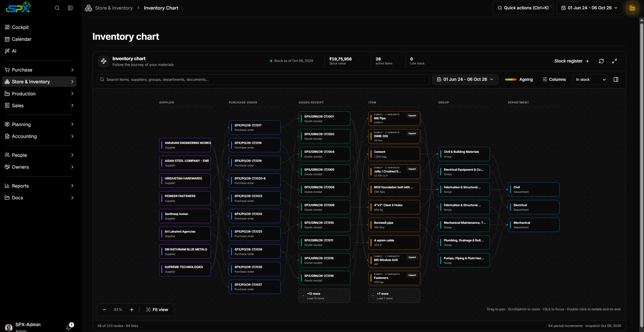Click the search icon in sidebar header
644x332 pixels.
pos(57,8)
